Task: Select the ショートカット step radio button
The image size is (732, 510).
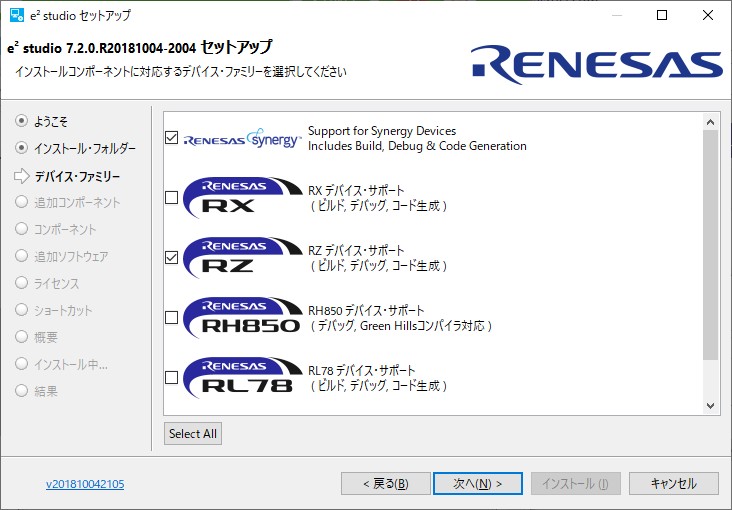Action: (x=21, y=310)
